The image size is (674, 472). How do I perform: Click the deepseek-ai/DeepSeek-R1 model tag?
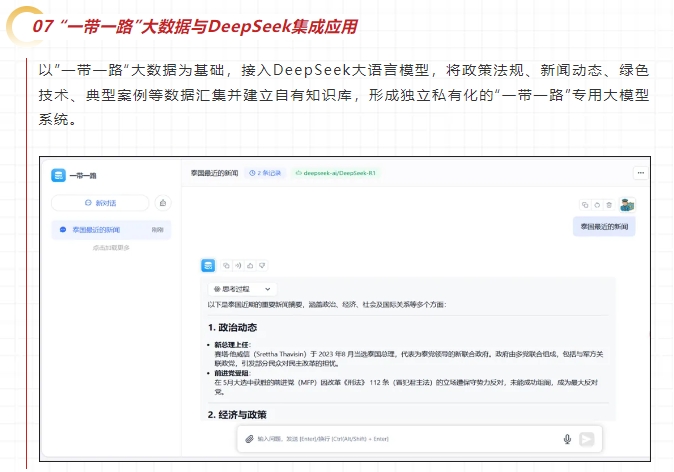tap(336, 173)
